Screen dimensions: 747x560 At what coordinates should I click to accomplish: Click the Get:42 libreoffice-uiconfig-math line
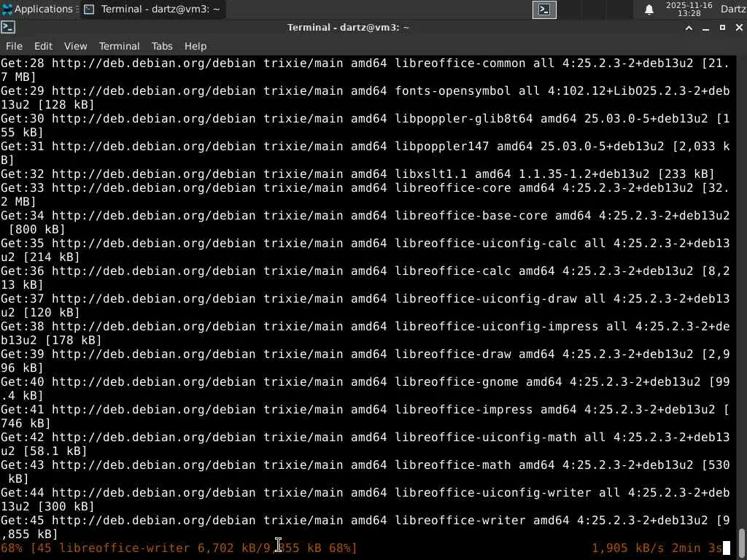(365, 443)
